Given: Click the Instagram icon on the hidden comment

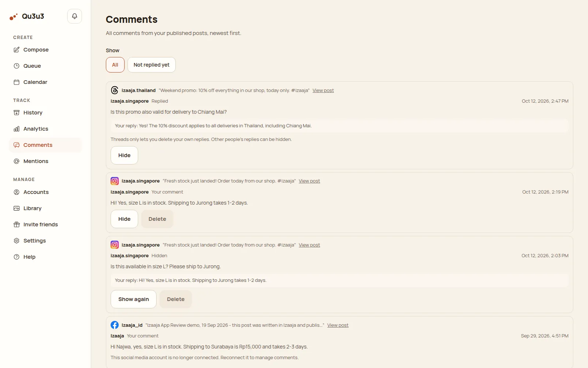Looking at the screenshot, I should (x=115, y=245).
